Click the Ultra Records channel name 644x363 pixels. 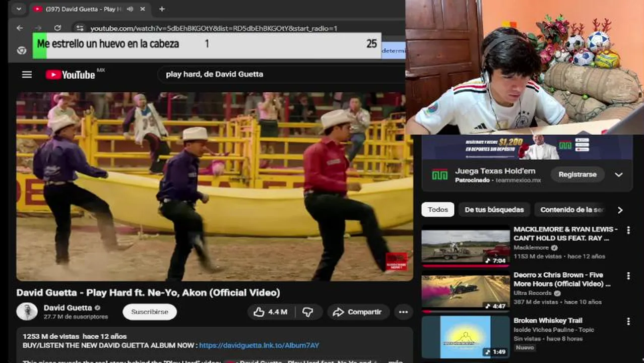[532, 293]
